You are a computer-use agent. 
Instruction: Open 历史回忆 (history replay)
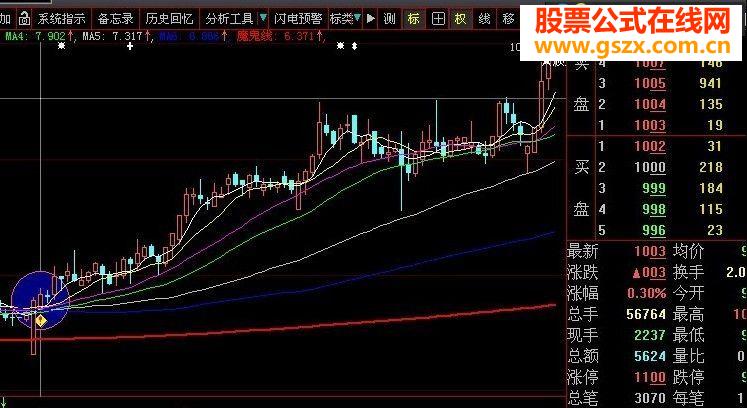pyautogui.click(x=169, y=19)
